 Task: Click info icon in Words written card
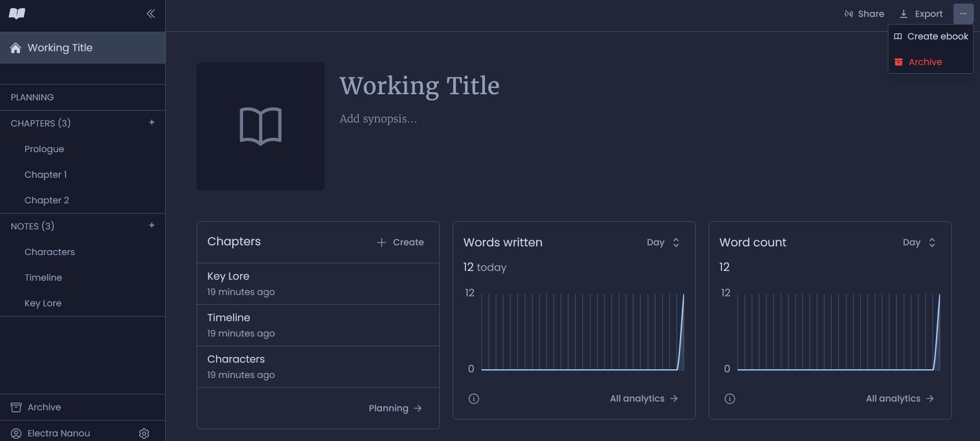pos(474,398)
